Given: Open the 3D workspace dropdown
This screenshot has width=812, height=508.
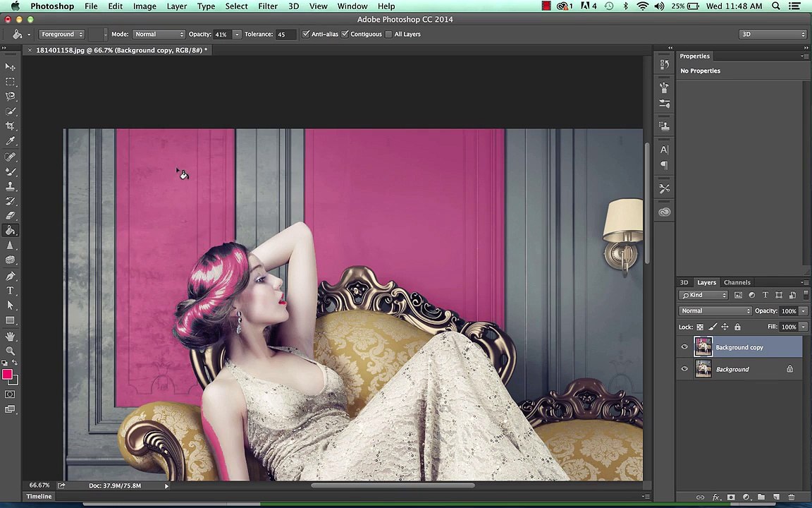Looking at the screenshot, I should (773, 34).
